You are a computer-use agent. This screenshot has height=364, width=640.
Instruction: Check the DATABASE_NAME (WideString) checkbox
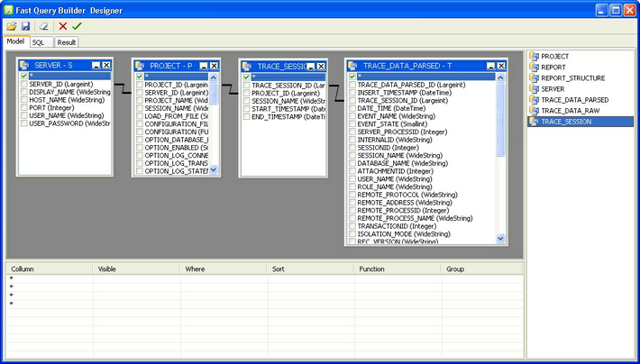(352, 163)
